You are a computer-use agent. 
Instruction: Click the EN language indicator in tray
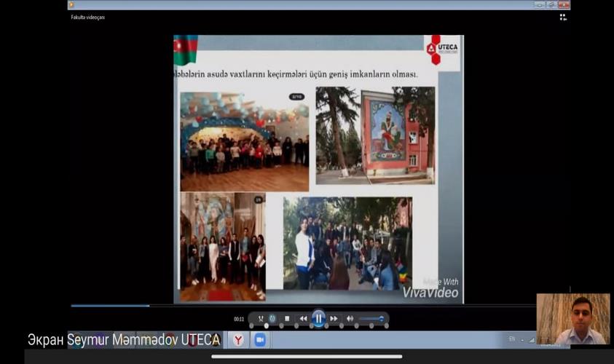click(x=511, y=339)
